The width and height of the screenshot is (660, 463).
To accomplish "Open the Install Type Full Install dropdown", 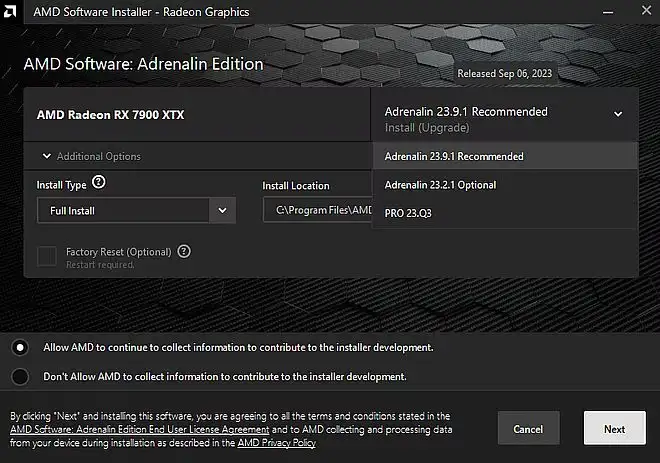I will (x=136, y=211).
